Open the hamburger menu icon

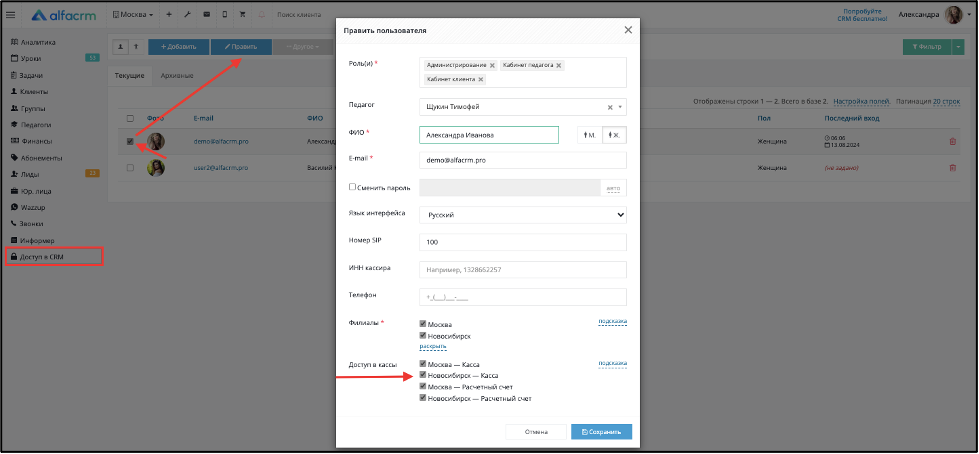[11, 15]
